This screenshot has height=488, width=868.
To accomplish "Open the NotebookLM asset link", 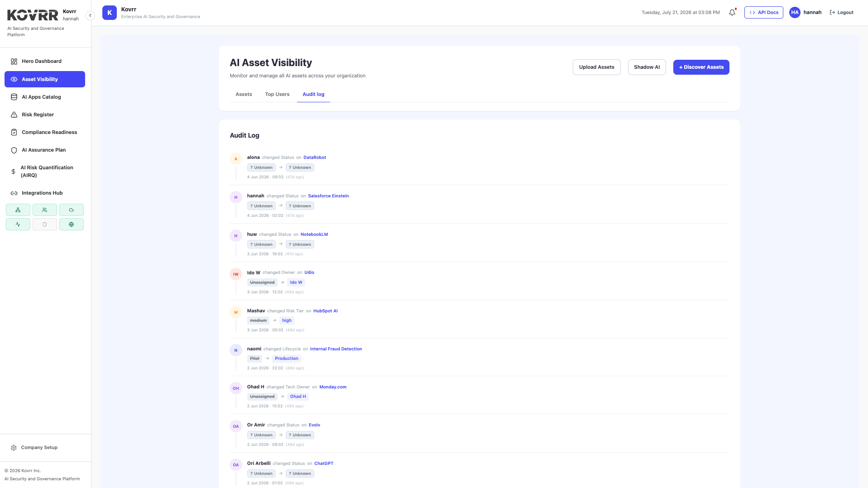I will pos(314,234).
